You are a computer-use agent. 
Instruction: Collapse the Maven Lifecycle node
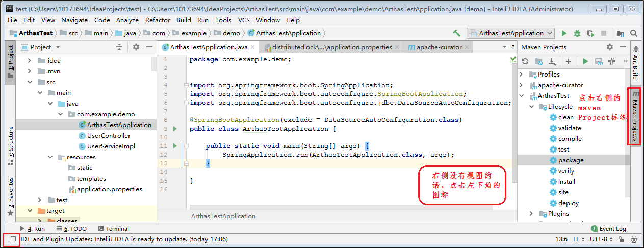pyautogui.click(x=531, y=107)
